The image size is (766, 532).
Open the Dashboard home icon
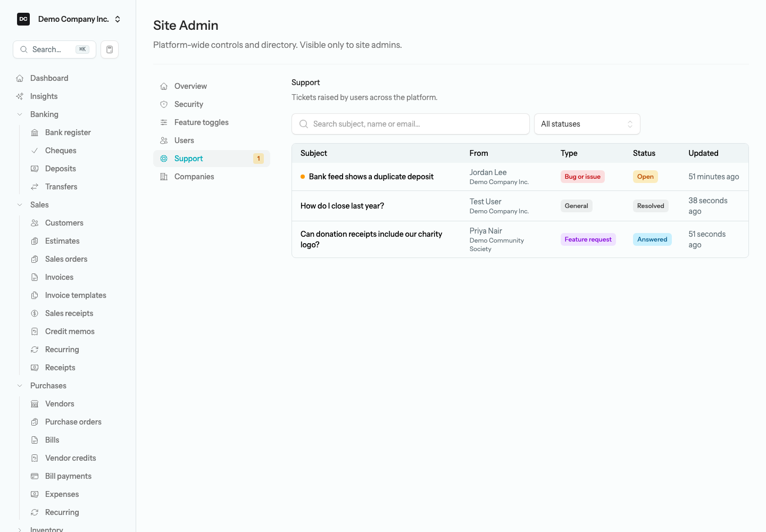(x=20, y=78)
